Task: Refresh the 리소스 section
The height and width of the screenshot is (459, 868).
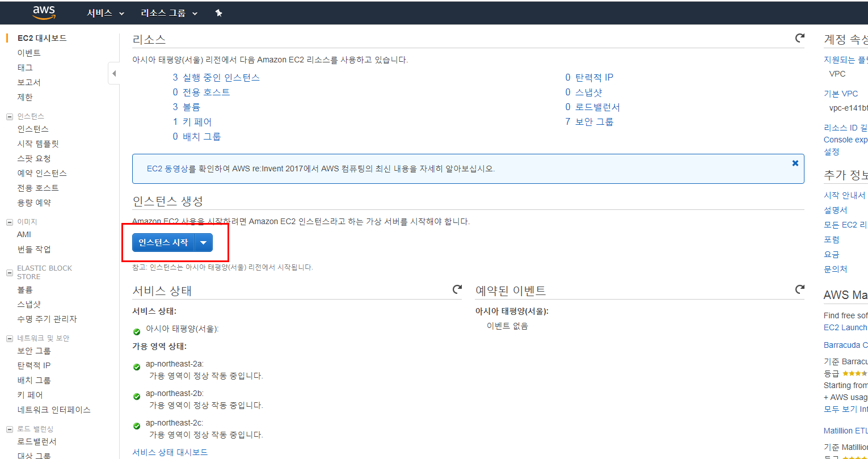Action: (800, 38)
